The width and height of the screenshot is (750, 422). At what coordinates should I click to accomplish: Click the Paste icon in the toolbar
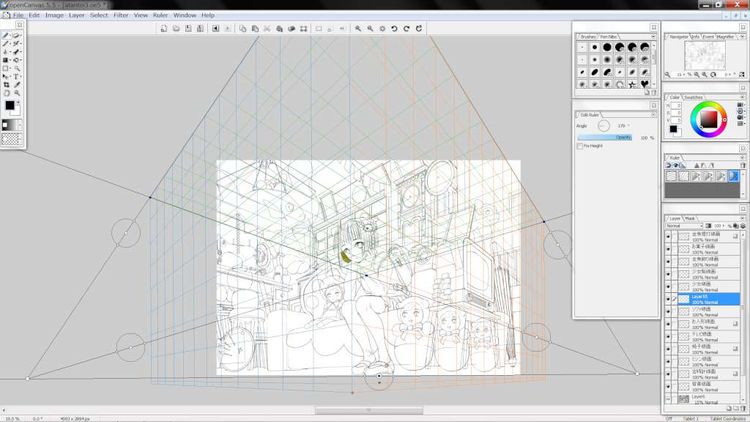click(255, 29)
